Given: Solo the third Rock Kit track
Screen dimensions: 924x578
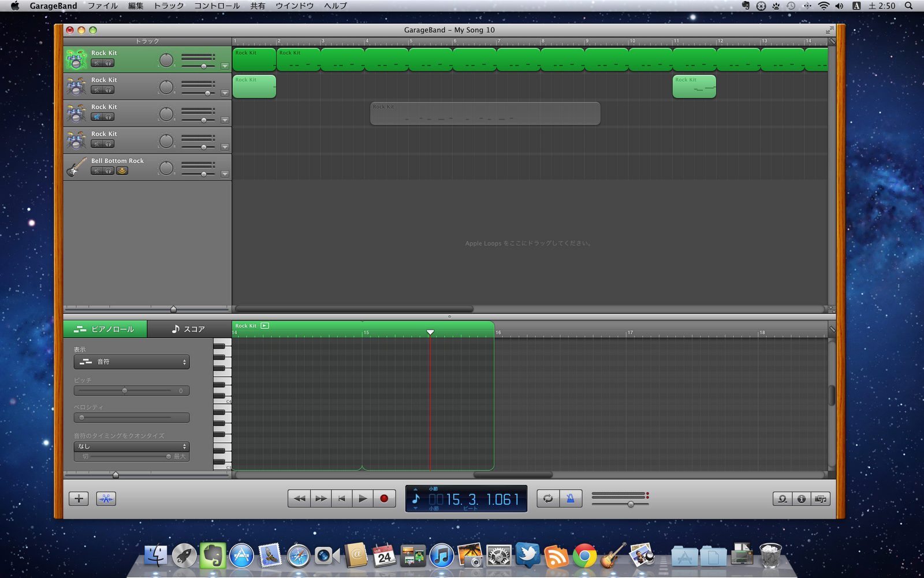Looking at the screenshot, I should pos(109,117).
